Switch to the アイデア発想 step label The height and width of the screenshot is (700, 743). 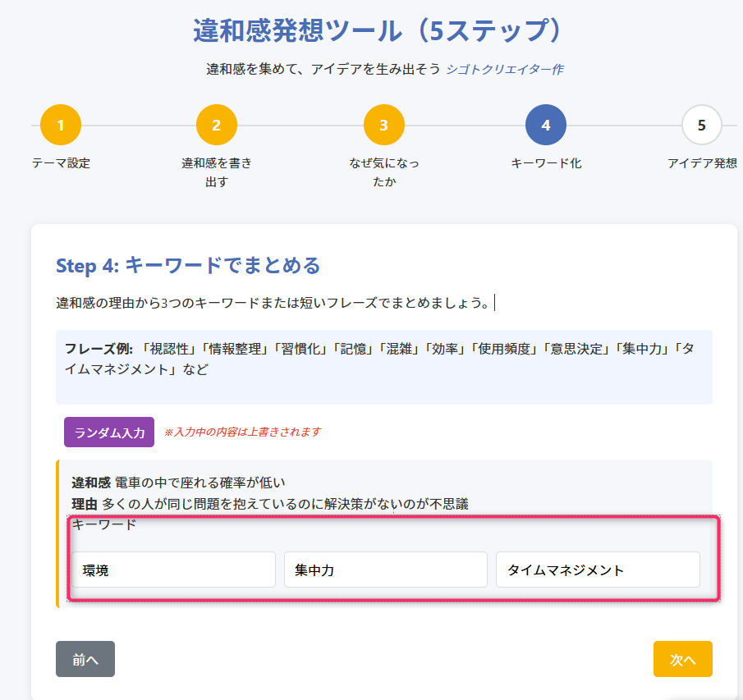(702, 163)
